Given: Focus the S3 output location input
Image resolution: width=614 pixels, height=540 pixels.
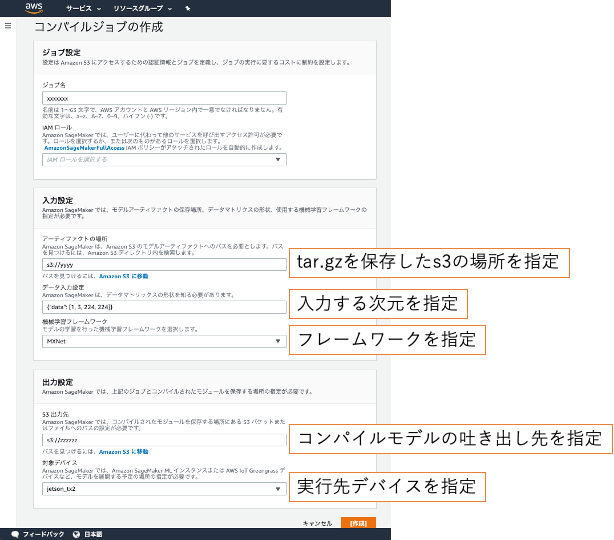Looking at the screenshot, I should 164,440.
